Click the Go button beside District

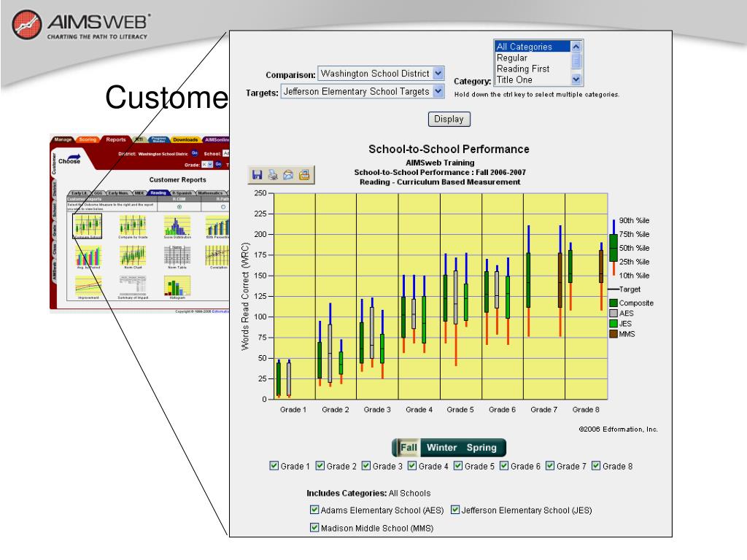click(194, 153)
